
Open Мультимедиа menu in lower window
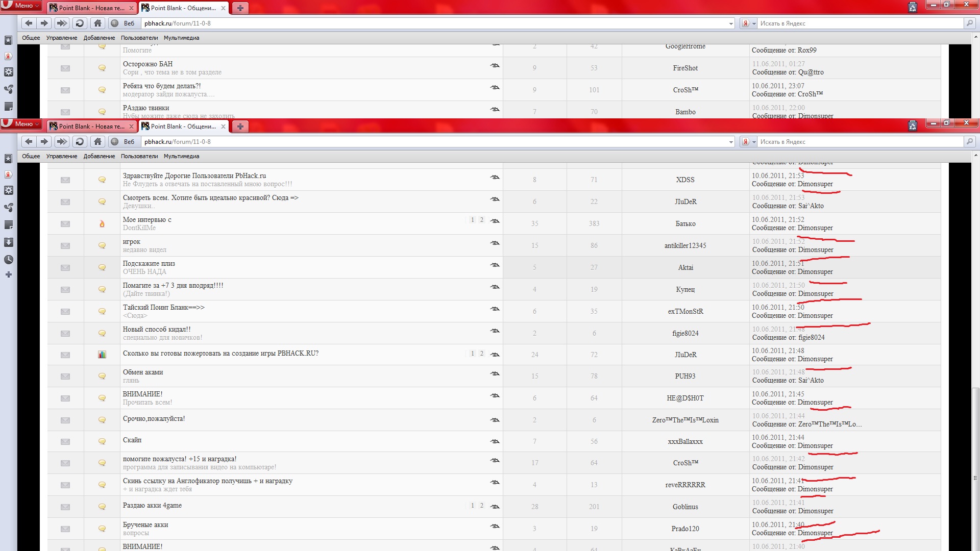[181, 156]
